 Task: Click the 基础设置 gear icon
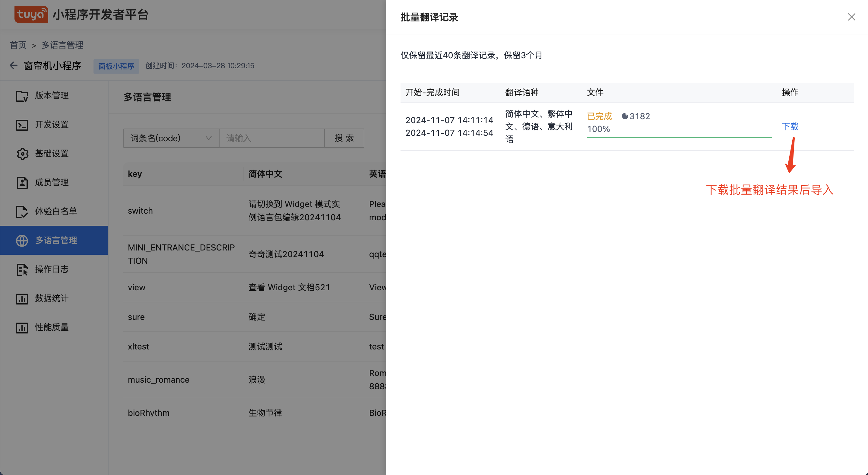click(x=22, y=154)
